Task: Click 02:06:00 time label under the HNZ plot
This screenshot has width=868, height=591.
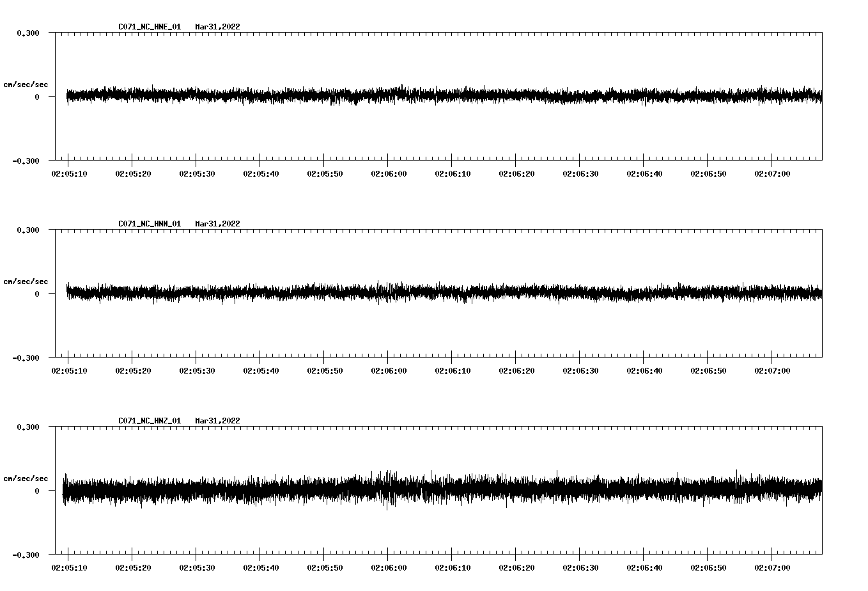Action: [x=389, y=568]
